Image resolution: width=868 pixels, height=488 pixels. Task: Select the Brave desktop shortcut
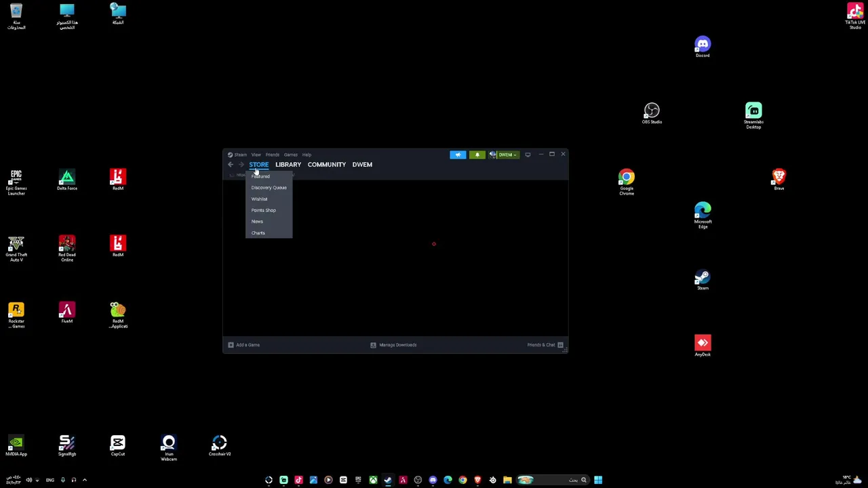778,180
